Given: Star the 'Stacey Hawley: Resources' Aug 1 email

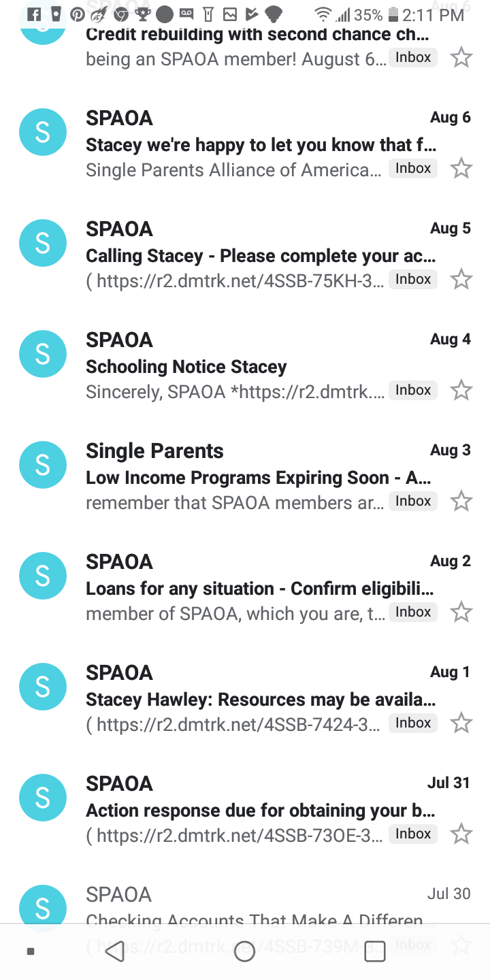Looking at the screenshot, I should point(461,723).
